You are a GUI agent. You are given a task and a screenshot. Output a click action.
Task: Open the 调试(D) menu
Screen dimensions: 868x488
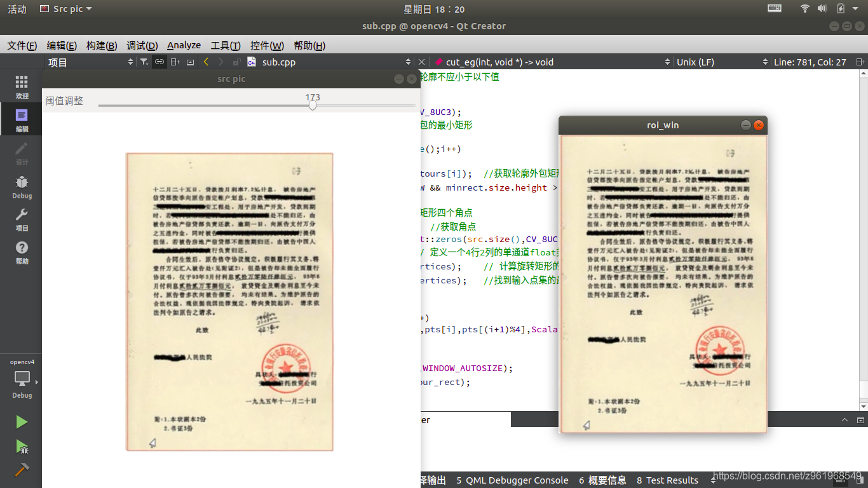[x=142, y=45]
